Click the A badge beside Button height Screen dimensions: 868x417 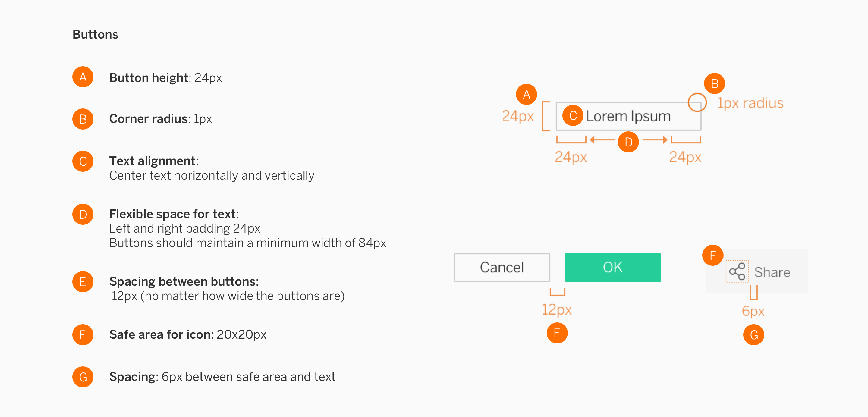83,77
